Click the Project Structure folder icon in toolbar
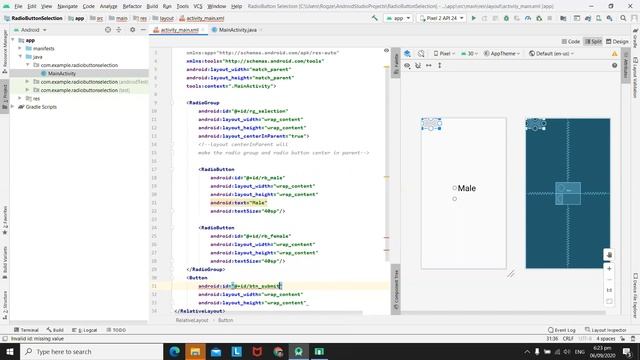The image size is (640, 360). [563, 18]
